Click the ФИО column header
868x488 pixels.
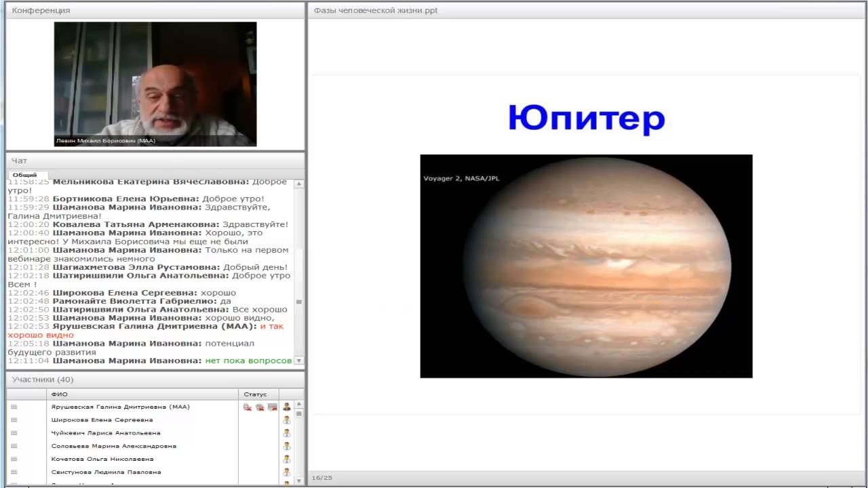pos(142,394)
